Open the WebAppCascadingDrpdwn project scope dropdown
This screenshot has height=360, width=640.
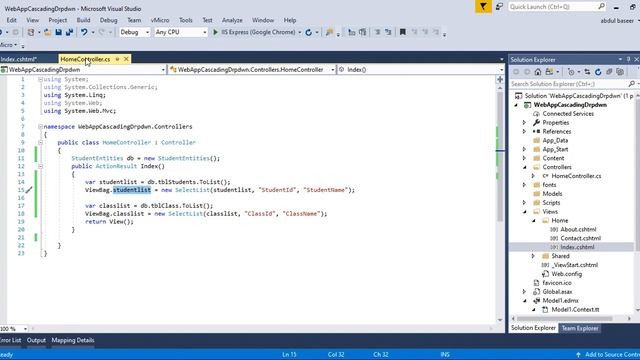[163, 70]
